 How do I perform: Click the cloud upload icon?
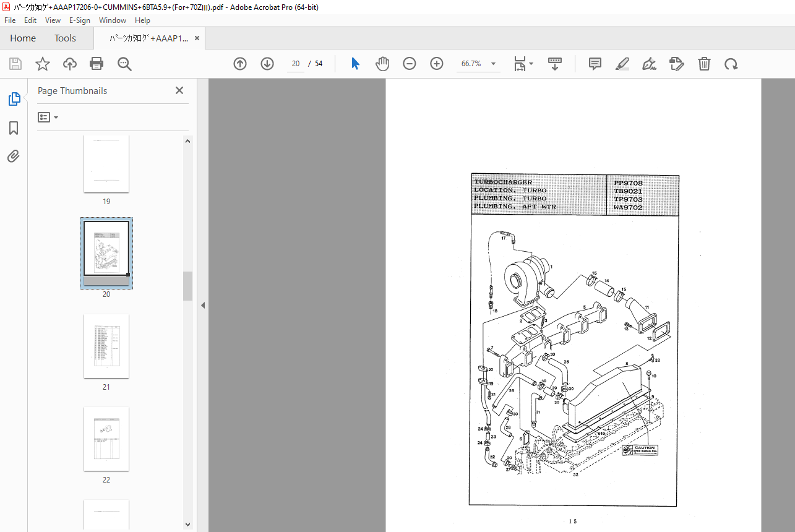(70, 64)
